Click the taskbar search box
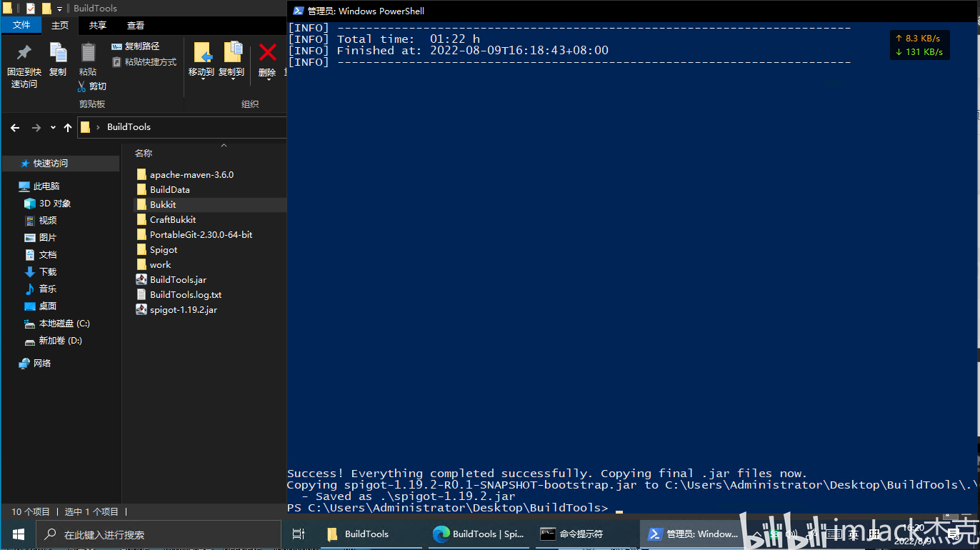 point(159,534)
